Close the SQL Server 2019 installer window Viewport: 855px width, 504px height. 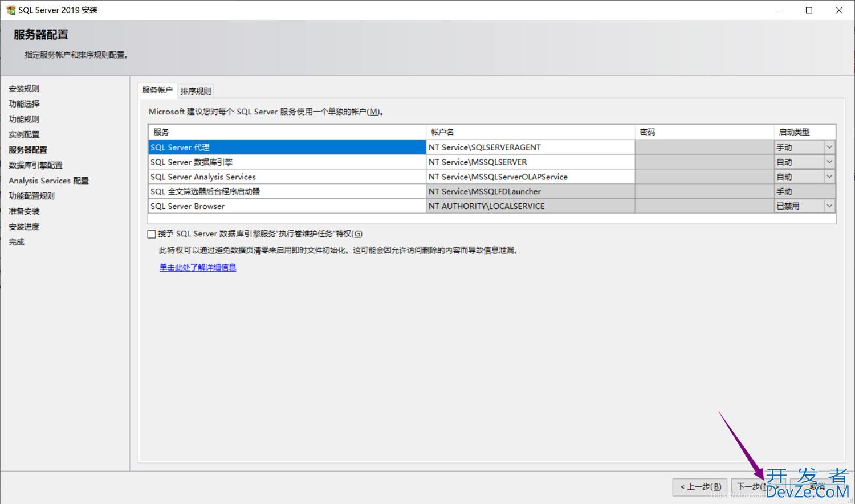[839, 10]
